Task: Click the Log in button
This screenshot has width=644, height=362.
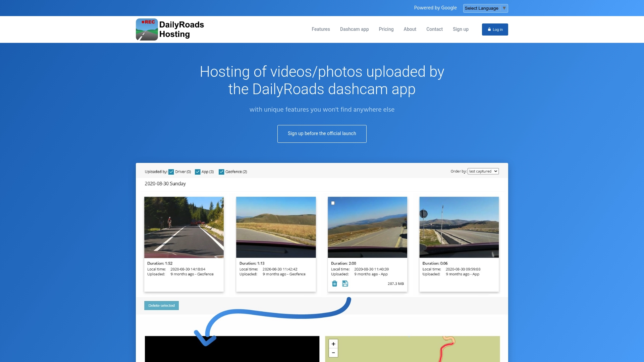Action: (x=495, y=29)
